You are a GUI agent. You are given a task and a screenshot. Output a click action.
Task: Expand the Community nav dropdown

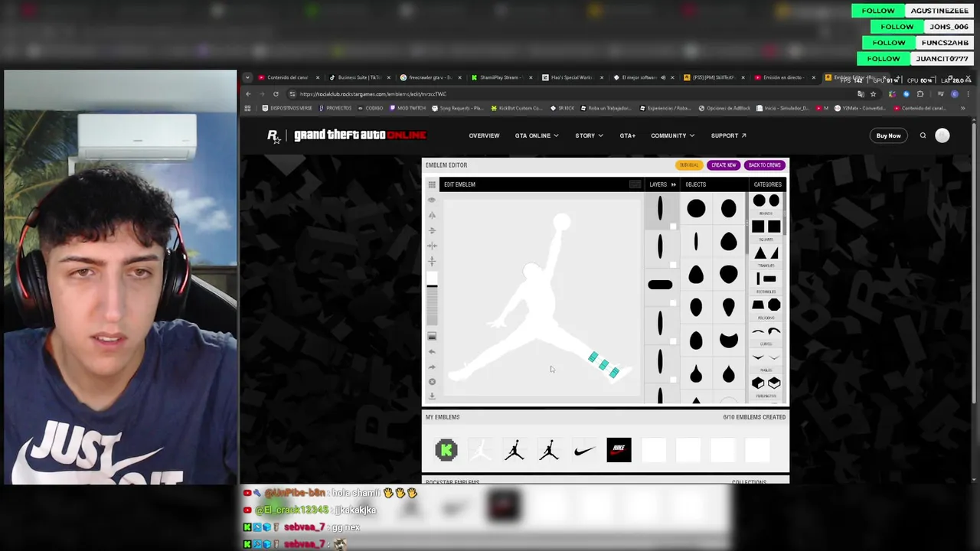tap(672, 135)
